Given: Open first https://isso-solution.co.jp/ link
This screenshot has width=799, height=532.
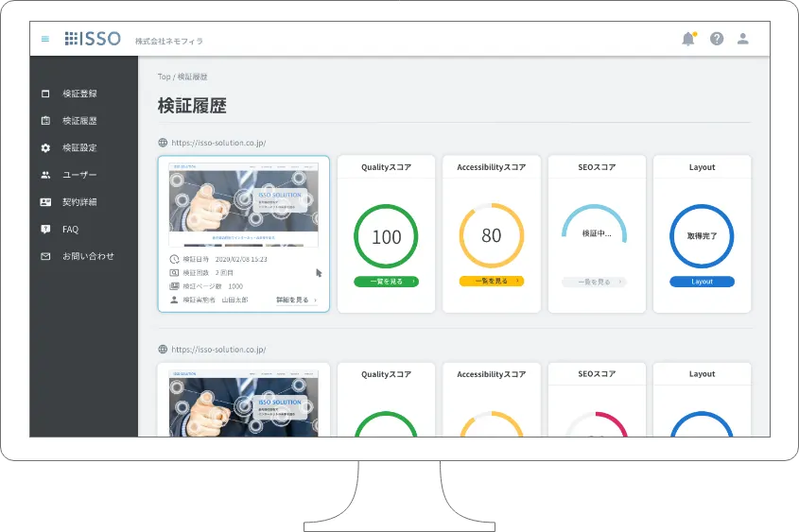Looking at the screenshot, I should 218,143.
